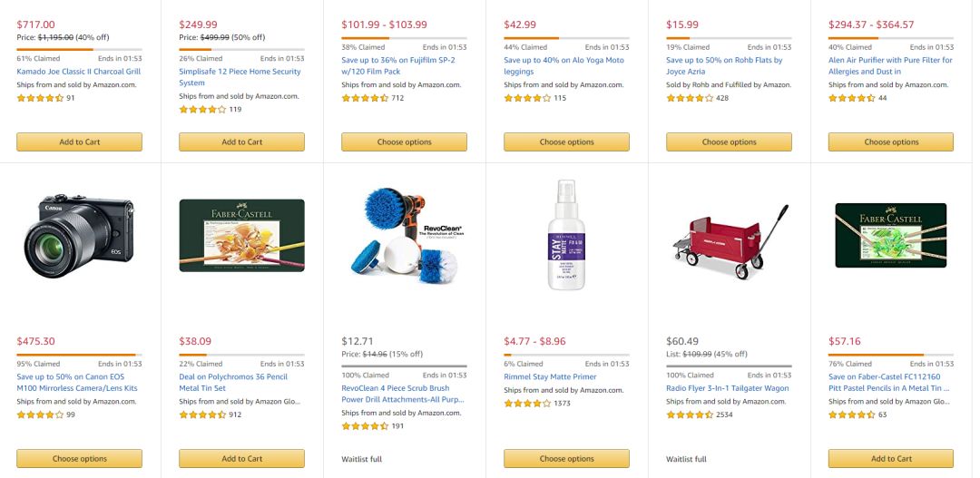Choose options for Fujifilm SP-2 film pack
This screenshot has height=478, width=980.
point(404,141)
